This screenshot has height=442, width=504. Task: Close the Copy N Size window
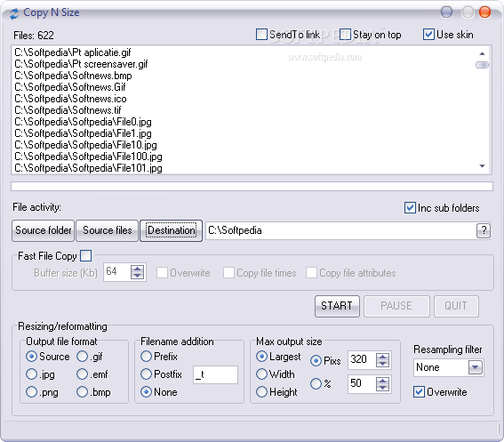484,12
